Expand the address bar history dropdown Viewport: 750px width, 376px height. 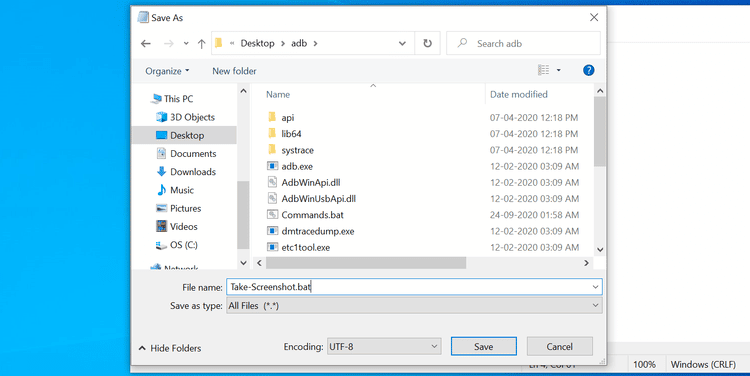pos(402,44)
